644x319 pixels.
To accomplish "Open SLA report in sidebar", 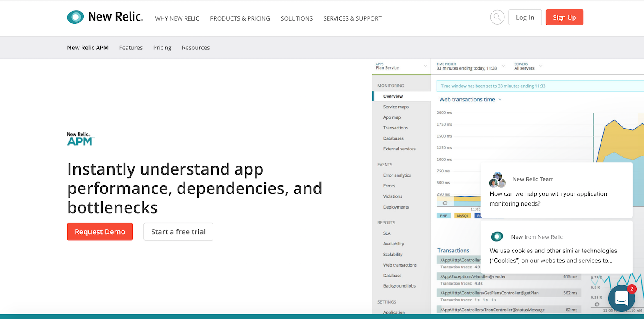I will pyautogui.click(x=387, y=233).
